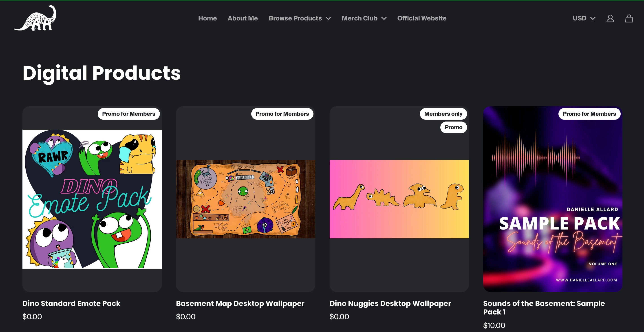Image resolution: width=644 pixels, height=332 pixels.
Task: Expand the Merch Club menu
Action: pyautogui.click(x=364, y=18)
